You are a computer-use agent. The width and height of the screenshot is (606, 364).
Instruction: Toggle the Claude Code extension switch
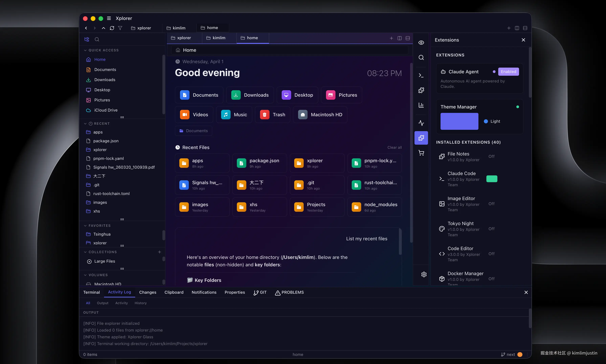pos(492,179)
